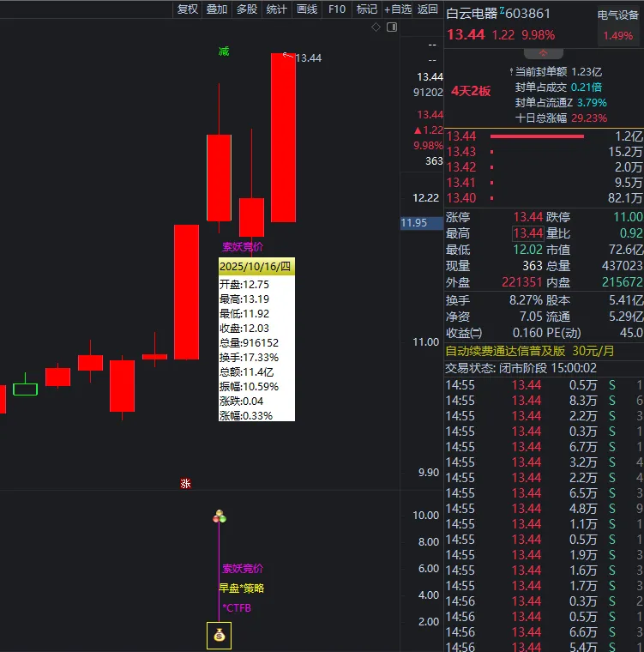Click the 4天2板 limit-up badge
Image resolution: width=644 pixels, height=652 pixels.
click(x=471, y=91)
